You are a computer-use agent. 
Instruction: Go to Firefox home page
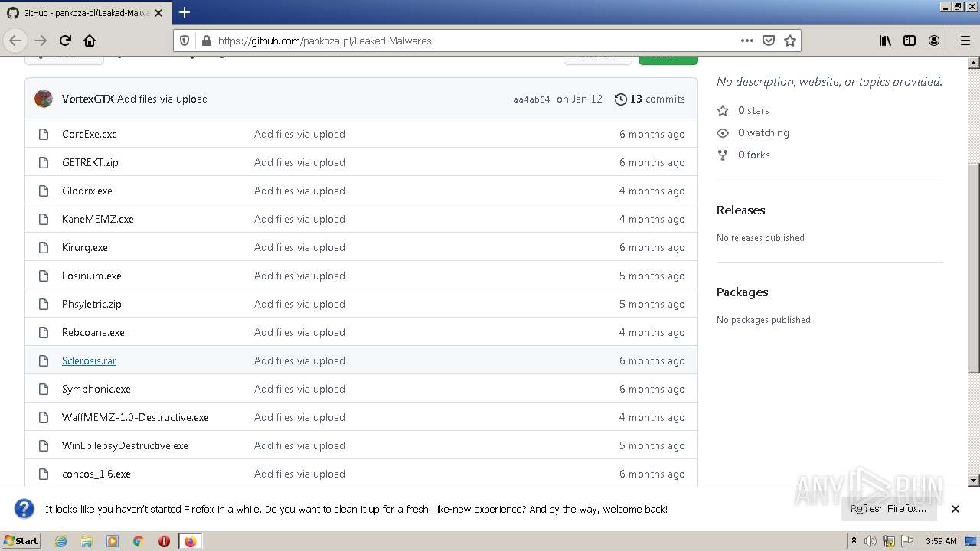(x=90, y=41)
